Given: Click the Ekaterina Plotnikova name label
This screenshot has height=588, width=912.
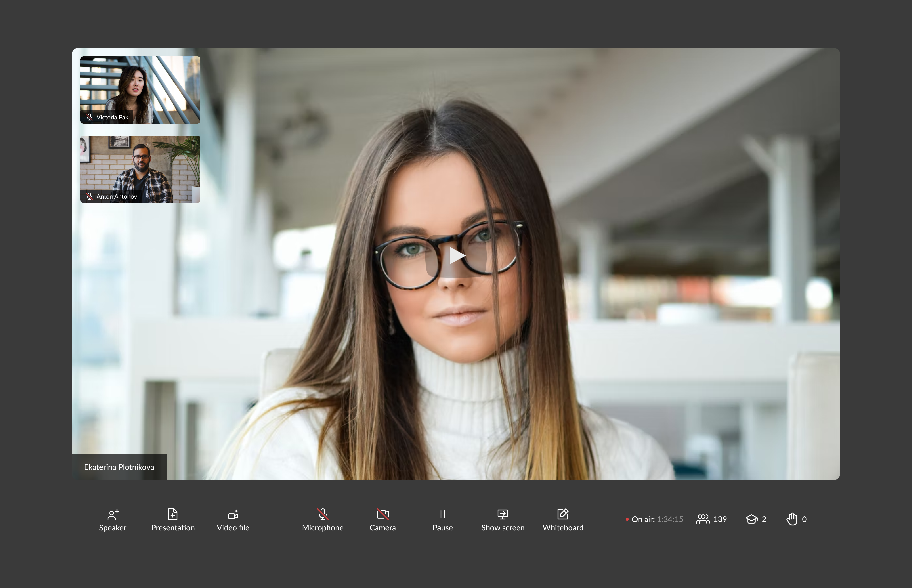Looking at the screenshot, I should (119, 467).
